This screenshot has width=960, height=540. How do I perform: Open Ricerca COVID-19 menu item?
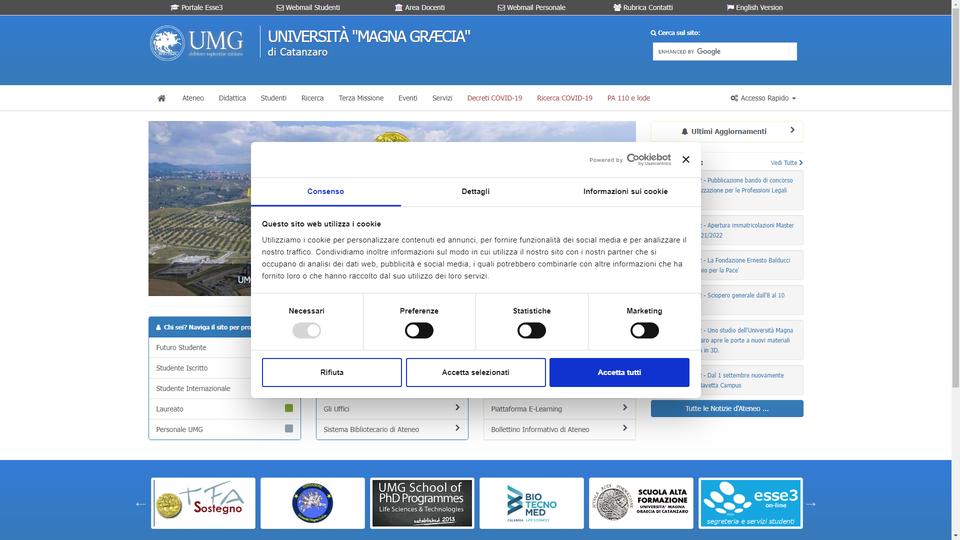(564, 98)
